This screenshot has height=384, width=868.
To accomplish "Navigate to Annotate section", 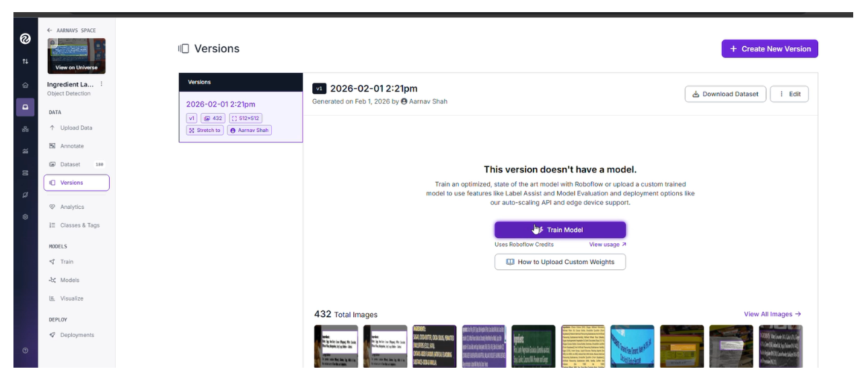I will pyautogui.click(x=72, y=146).
